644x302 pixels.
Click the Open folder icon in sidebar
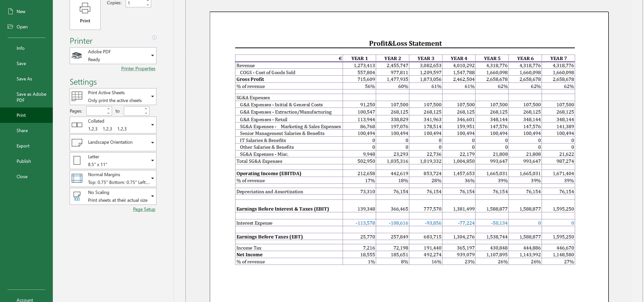10,27
